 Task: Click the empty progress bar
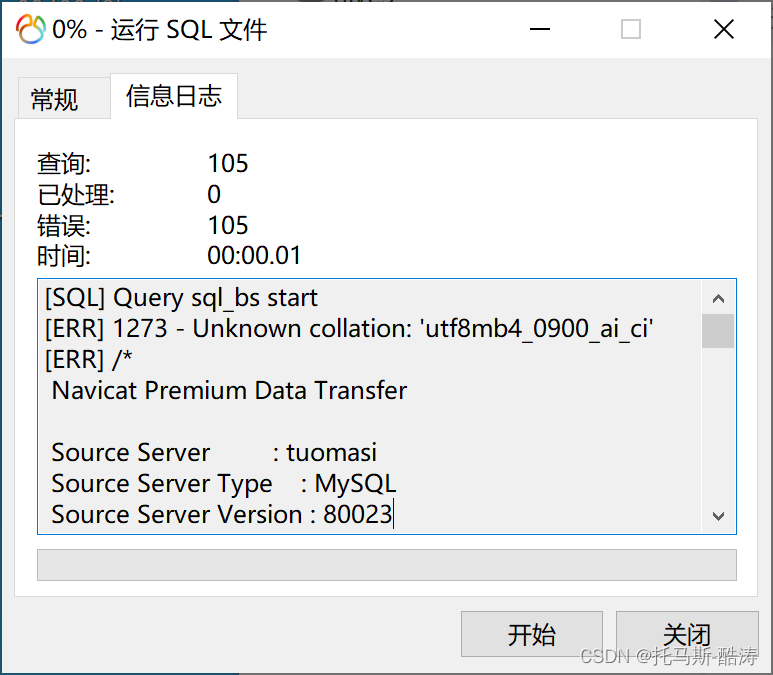click(x=386, y=565)
